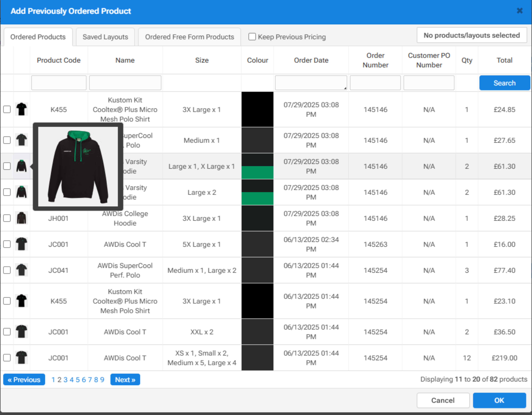Click the black and green colour swatch for Large x 2

click(x=257, y=192)
